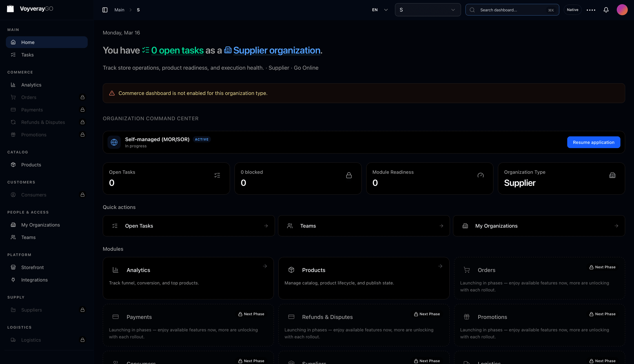Open the Analytics section in the sidebar
Image resolution: width=634 pixels, height=364 pixels.
pyautogui.click(x=31, y=85)
